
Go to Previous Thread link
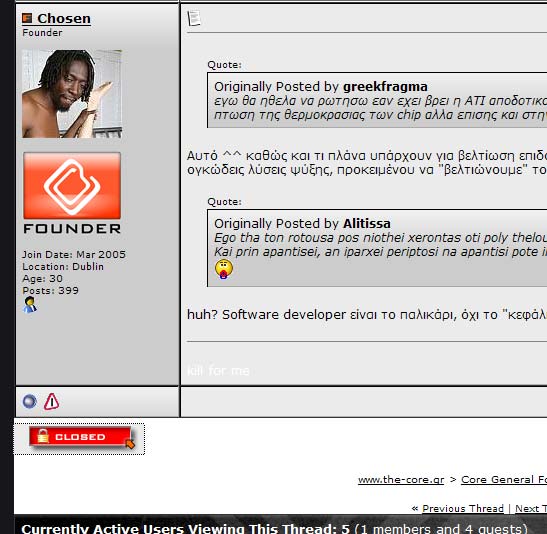(x=463, y=509)
